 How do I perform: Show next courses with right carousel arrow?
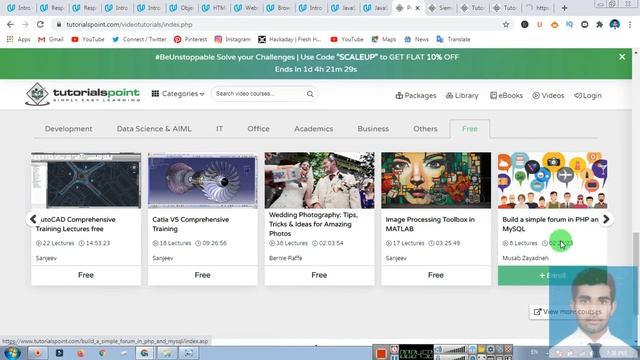click(x=606, y=219)
